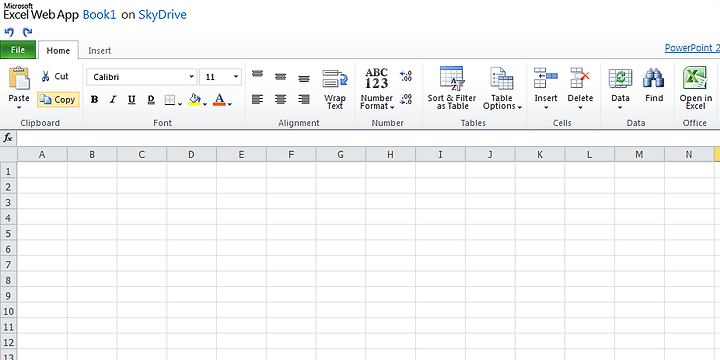Center text horizontally

coord(281,99)
